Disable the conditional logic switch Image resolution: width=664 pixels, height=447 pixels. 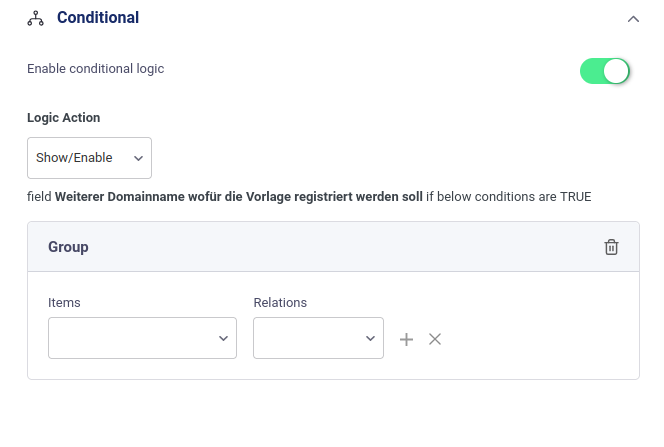pyautogui.click(x=605, y=70)
